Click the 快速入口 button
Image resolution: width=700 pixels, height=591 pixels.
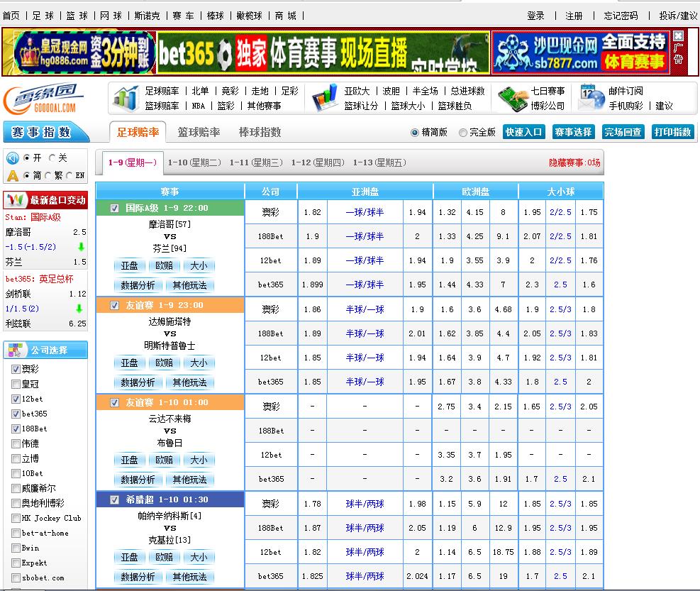523,132
